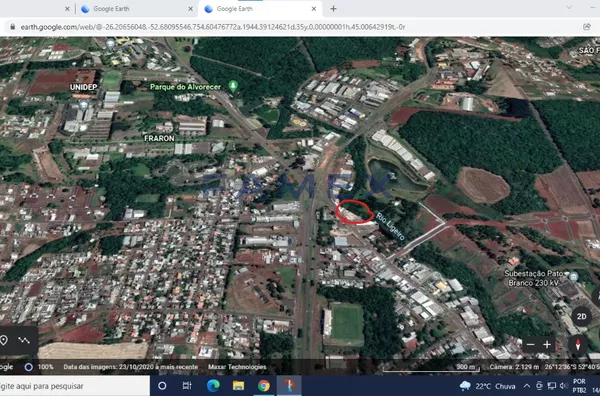Open the rain weather widget icon

pyautogui.click(x=465, y=386)
